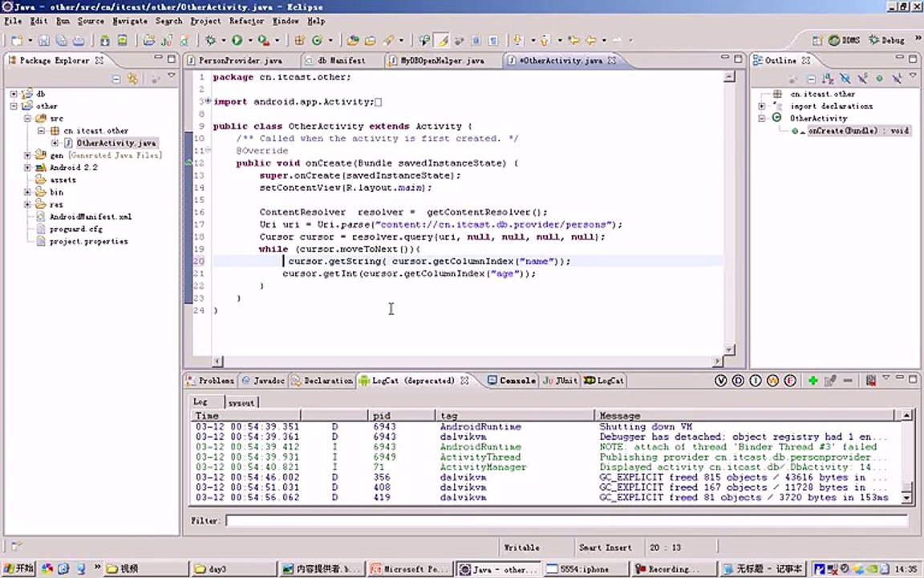Expand the db project tree node
Image resolution: width=924 pixels, height=578 pixels.
click(14, 94)
